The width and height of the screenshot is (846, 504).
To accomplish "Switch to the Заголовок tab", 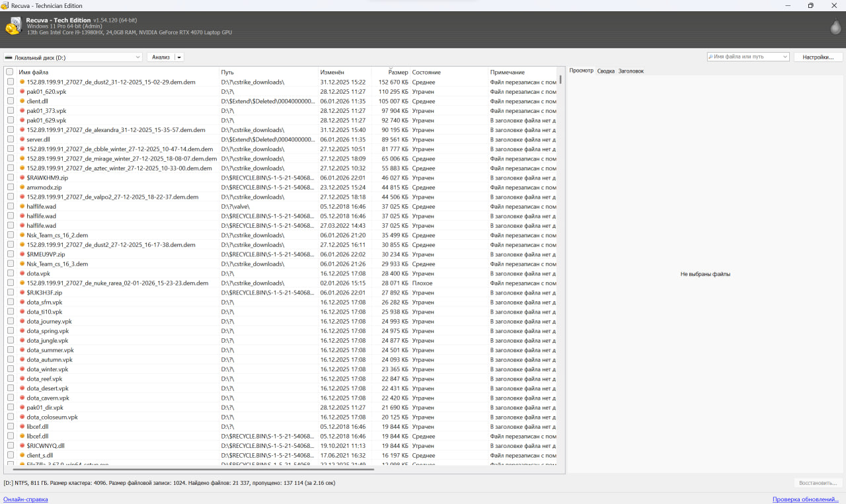I will point(631,71).
